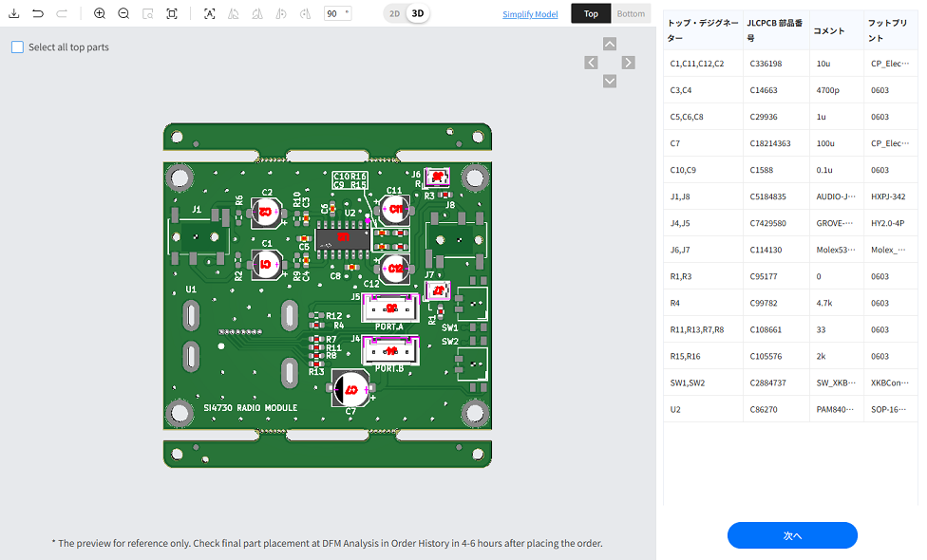Open the Simplify Model link
Viewport: 927px width, 560px height.
click(x=530, y=14)
